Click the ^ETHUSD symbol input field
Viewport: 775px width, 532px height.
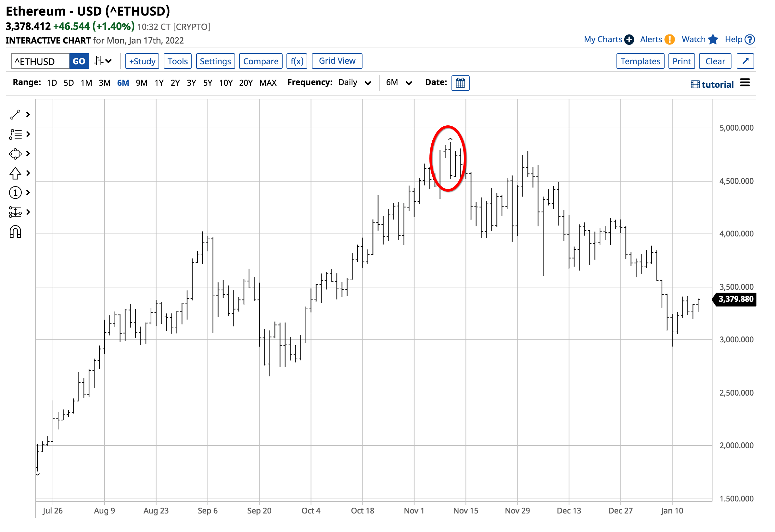(x=40, y=61)
